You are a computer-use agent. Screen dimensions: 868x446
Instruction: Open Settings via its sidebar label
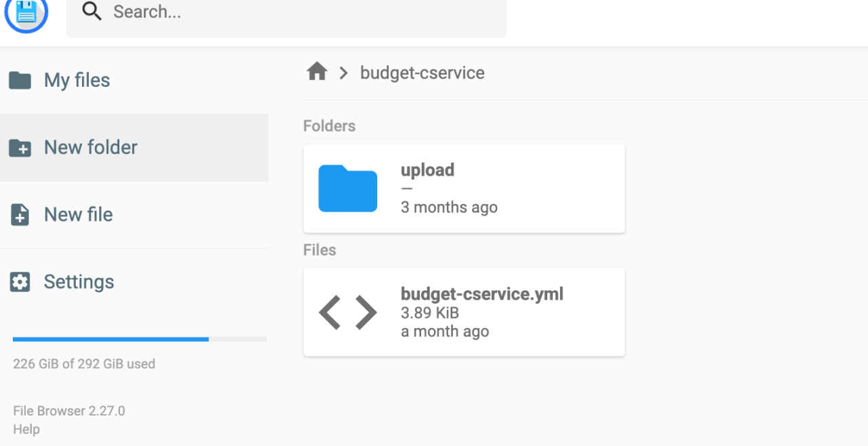tap(79, 281)
